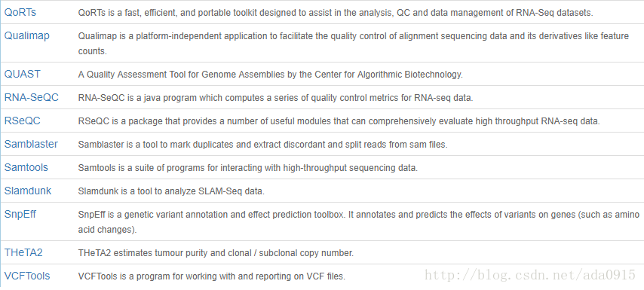Click the QUAST tool name

click(22, 75)
